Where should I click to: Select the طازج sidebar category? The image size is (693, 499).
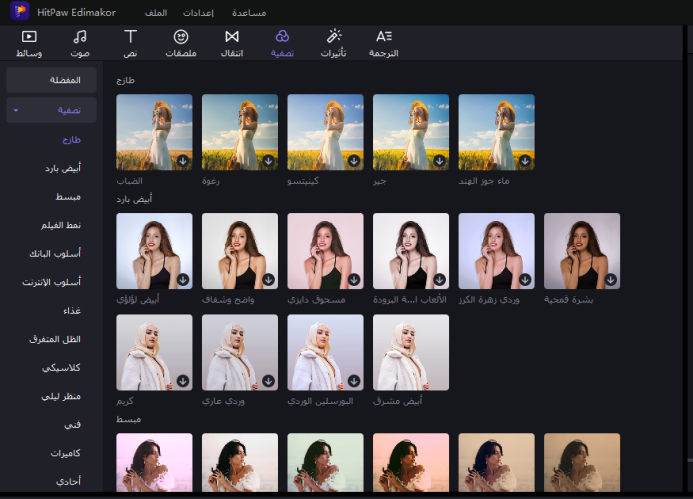coord(71,140)
